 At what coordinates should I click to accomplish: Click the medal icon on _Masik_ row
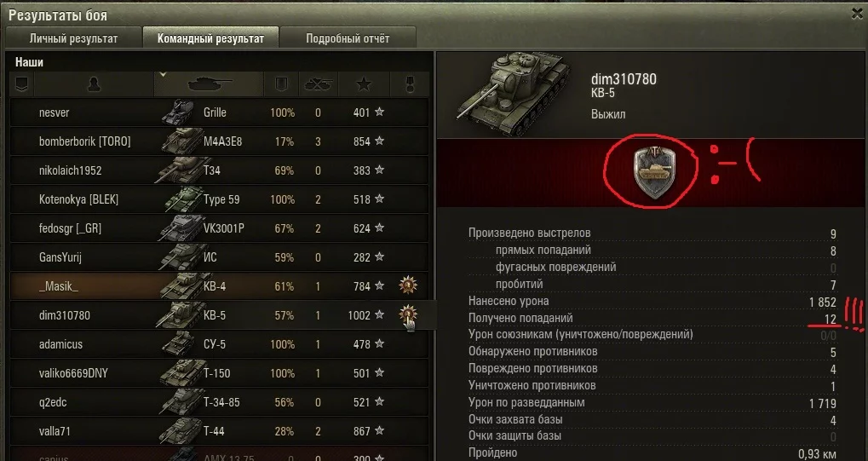pyautogui.click(x=409, y=285)
